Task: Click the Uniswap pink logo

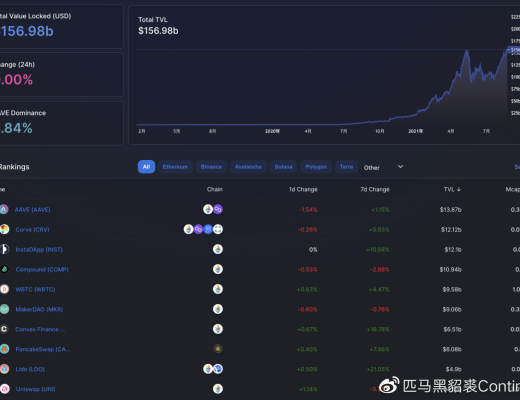Action: coord(4,389)
